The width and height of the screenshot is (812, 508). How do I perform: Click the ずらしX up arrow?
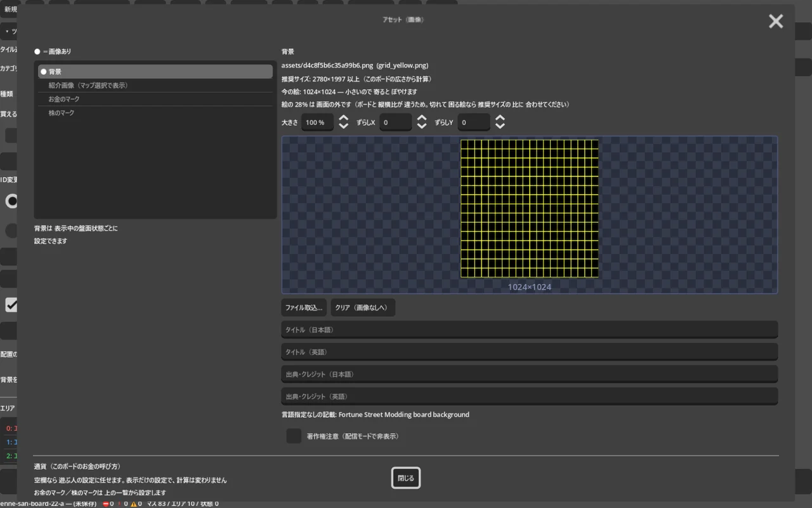click(422, 118)
